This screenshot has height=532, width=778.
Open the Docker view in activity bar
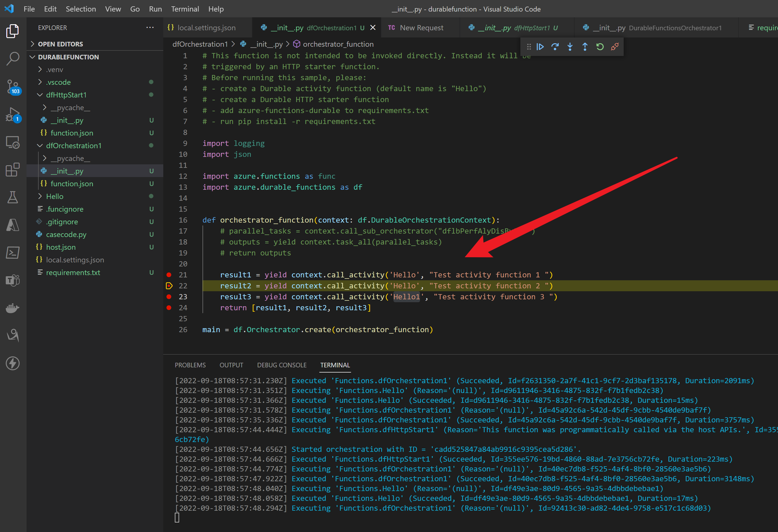(x=13, y=308)
